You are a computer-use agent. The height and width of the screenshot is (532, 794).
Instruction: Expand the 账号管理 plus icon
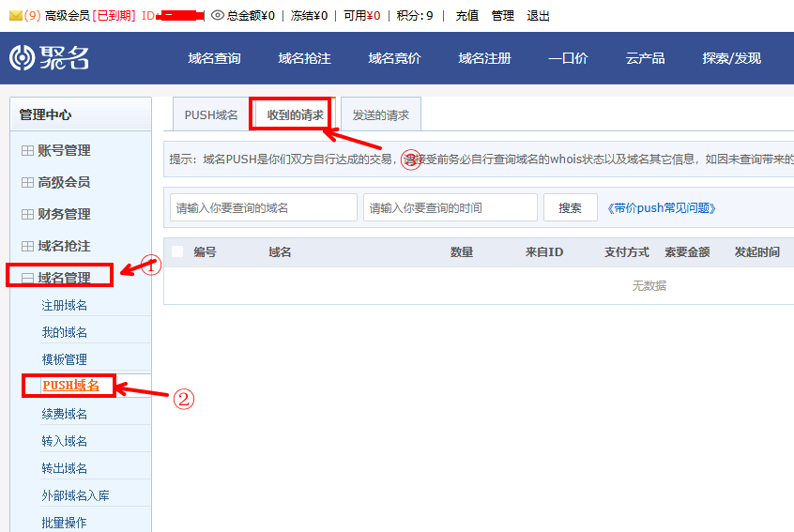(x=27, y=150)
